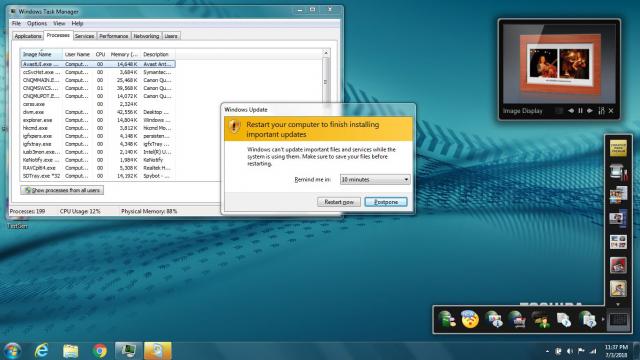Open the globe with shopping cart icon
Screen dimensions: 640x360
[518, 320]
